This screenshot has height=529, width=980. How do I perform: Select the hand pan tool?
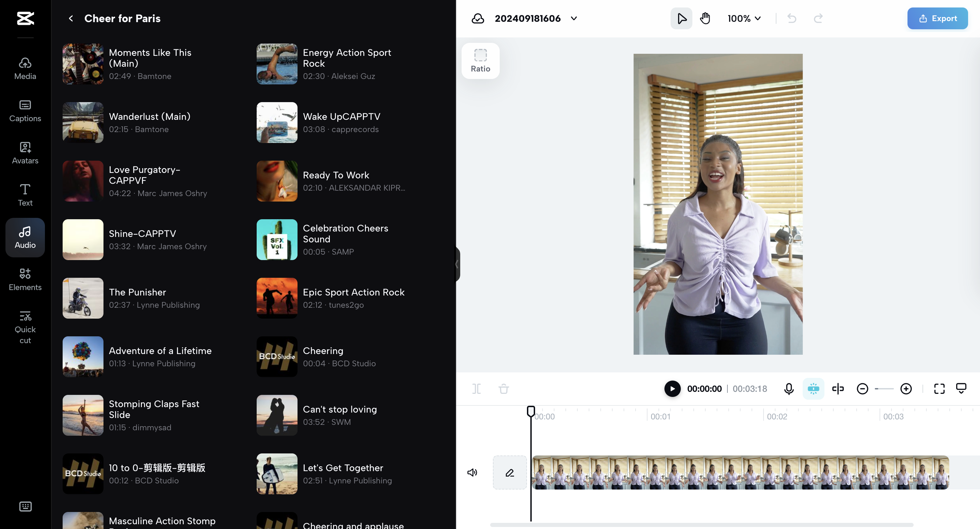pyautogui.click(x=705, y=18)
